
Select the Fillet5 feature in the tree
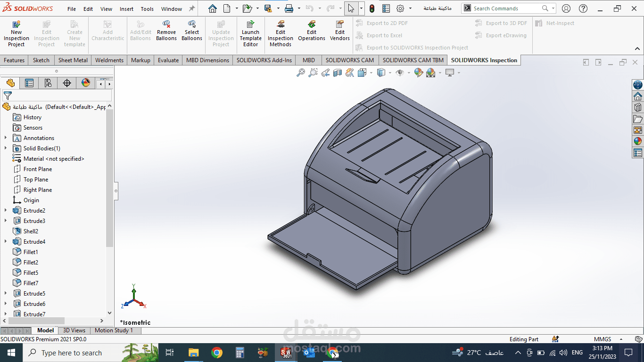tap(31, 273)
